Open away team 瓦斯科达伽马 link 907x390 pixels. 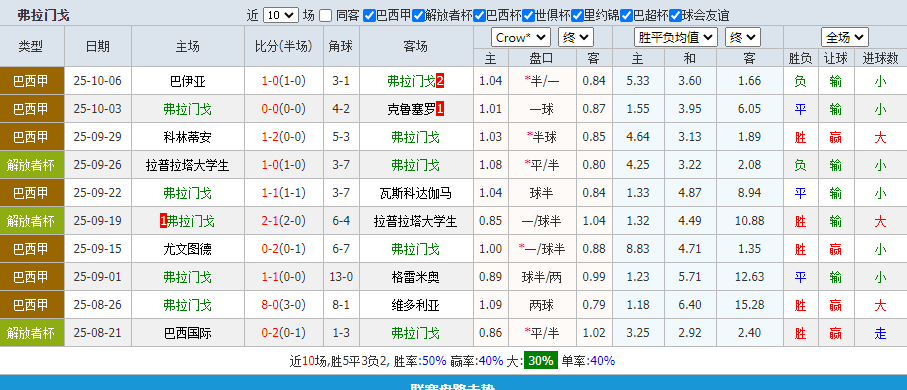click(416, 193)
